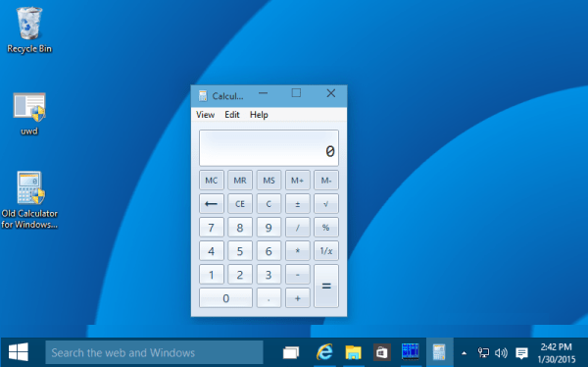
Task: Click the CE clear entry button
Action: tap(240, 203)
